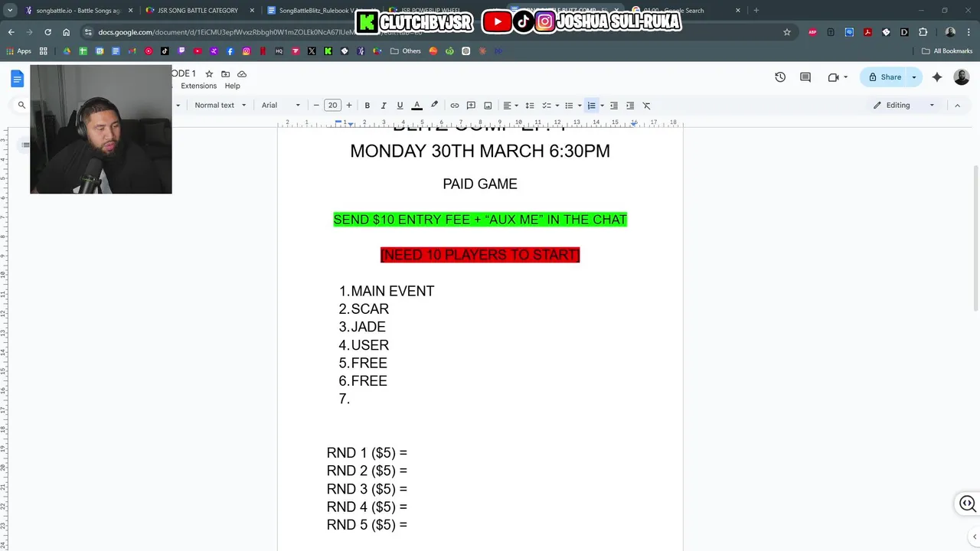
Task: Open the Apps bookmarks shortcut
Action: click(18, 51)
